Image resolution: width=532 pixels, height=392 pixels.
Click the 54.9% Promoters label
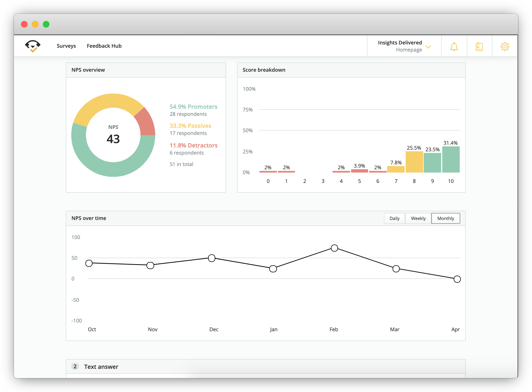(x=193, y=107)
